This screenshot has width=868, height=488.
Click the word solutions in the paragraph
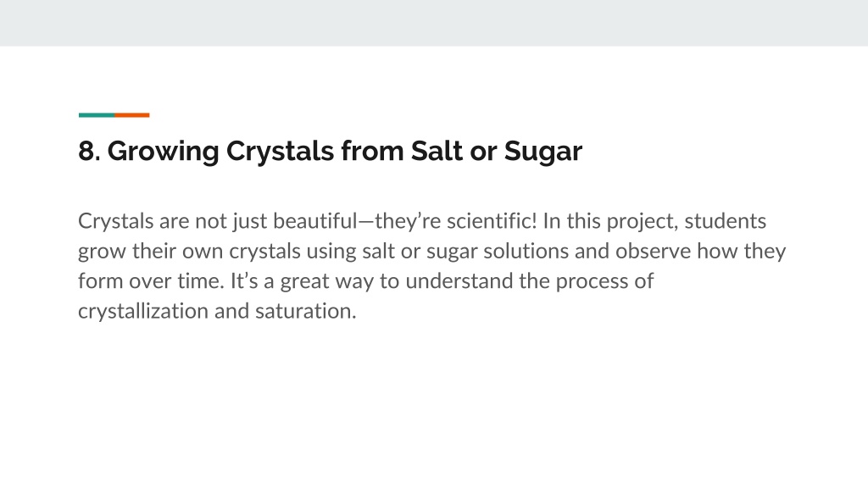click(x=526, y=251)
